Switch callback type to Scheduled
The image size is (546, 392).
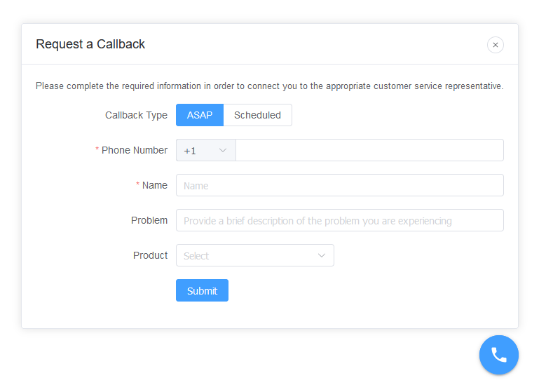pyautogui.click(x=257, y=115)
